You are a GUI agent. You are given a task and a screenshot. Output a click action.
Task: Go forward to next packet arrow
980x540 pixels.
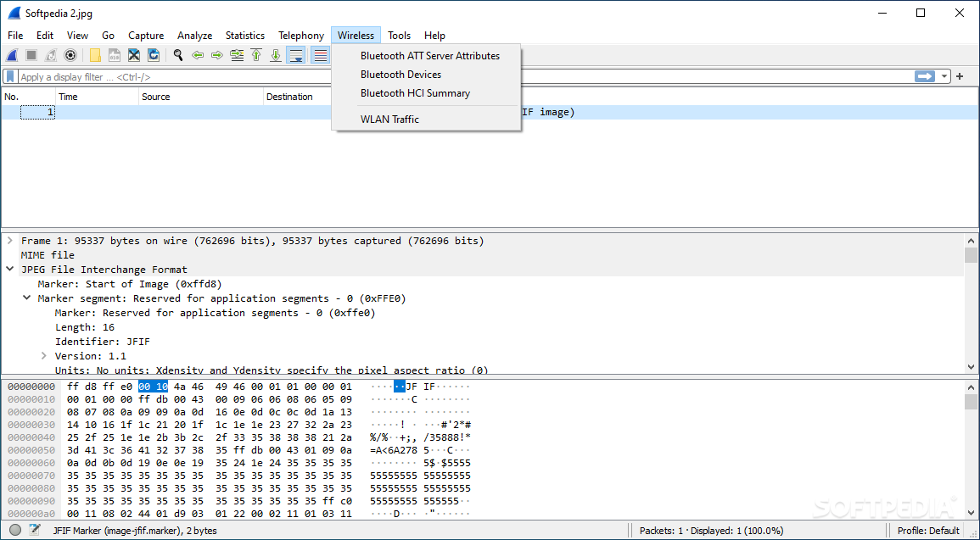click(x=217, y=56)
